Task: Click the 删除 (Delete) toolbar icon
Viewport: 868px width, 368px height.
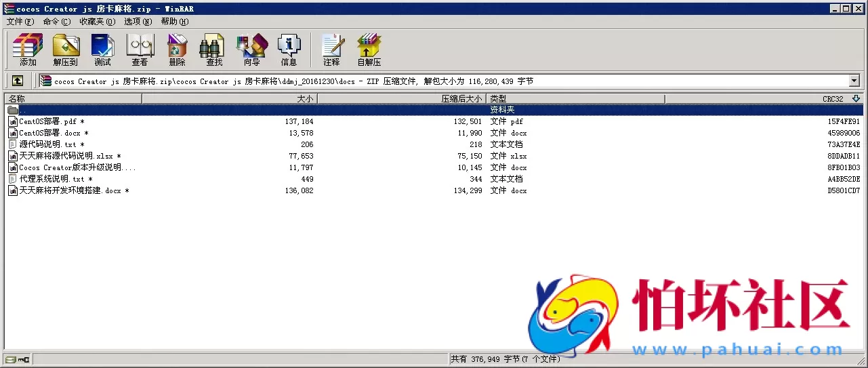Action: click(x=177, y=45)
